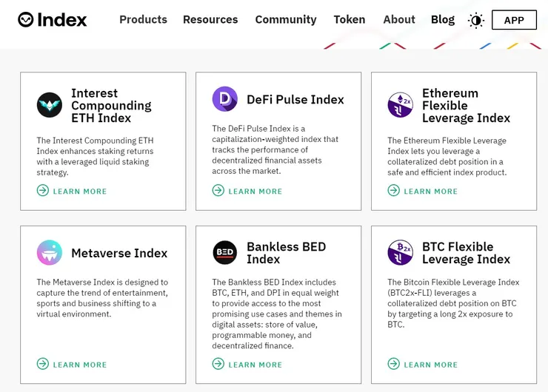Click the BTC Flexible Leverage Index icon
The width and height of the screenshot is (548, 392).
[401, 253]
